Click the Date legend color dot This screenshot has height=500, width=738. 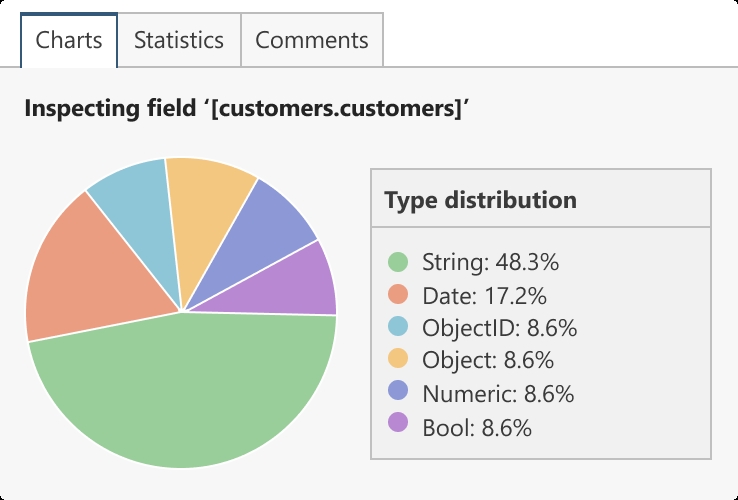(x=398, y=295)
